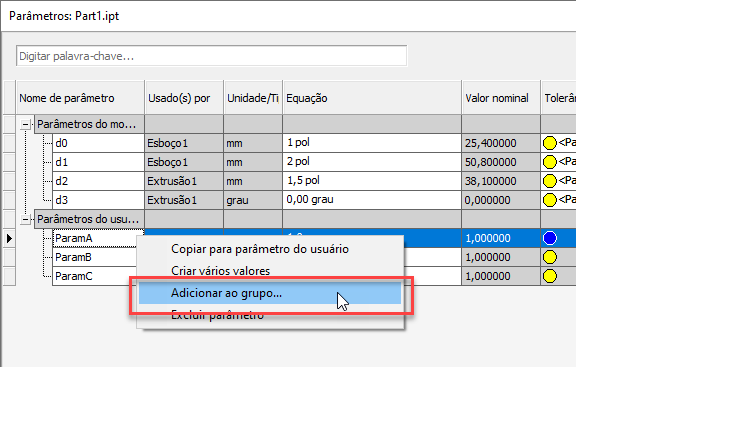Select Adicionar ao grupo... menu entry
The width and height of the screenshot is (747, 448).
pos(270,293)
